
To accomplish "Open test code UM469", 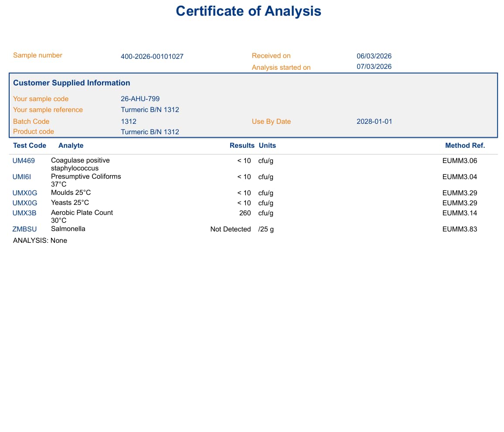I will pos(24,161).
